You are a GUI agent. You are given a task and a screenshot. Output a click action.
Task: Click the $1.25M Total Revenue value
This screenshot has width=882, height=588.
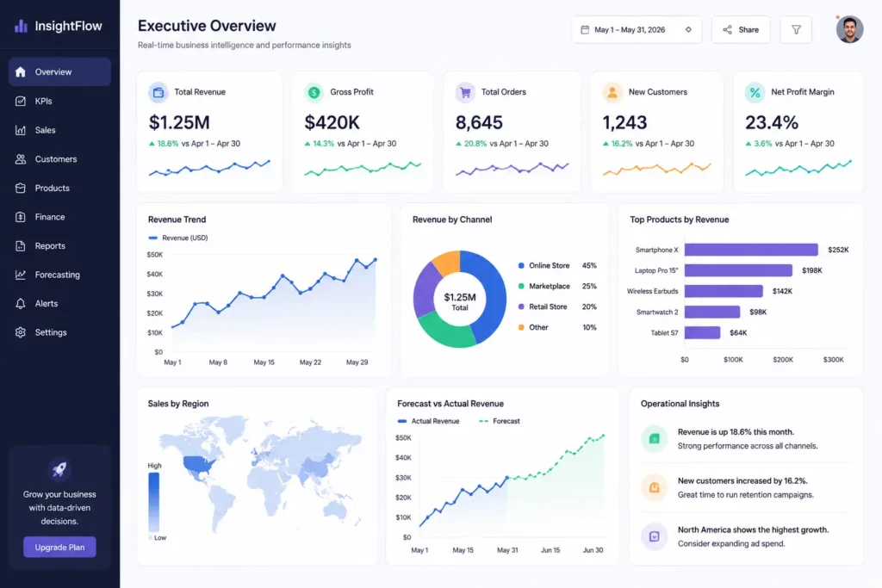point(179,122)
